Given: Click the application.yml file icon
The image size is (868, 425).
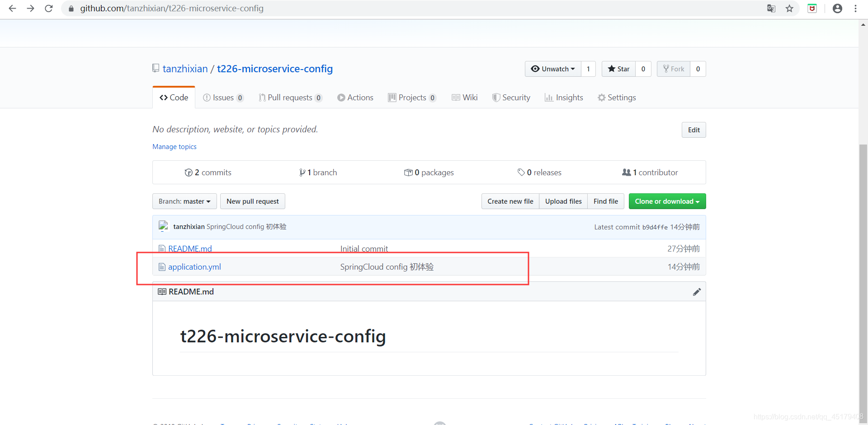Looking at the screenshot, I should point(162,267).
